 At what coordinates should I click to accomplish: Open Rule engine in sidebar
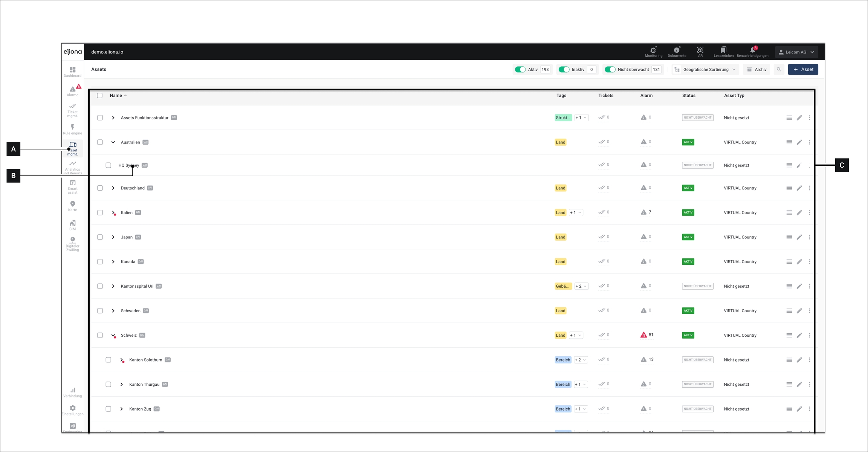coord(72,129)
